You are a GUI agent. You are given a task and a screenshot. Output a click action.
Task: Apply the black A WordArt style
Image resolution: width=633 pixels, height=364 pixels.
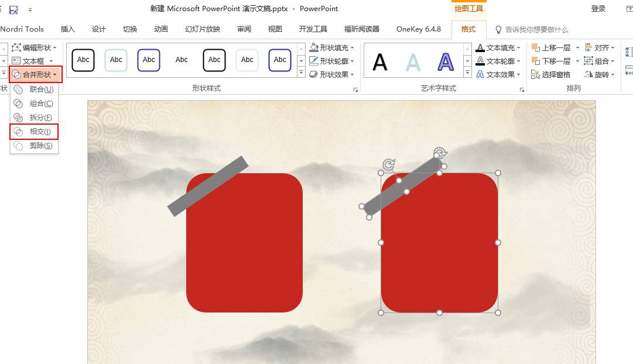pos(380,62)
